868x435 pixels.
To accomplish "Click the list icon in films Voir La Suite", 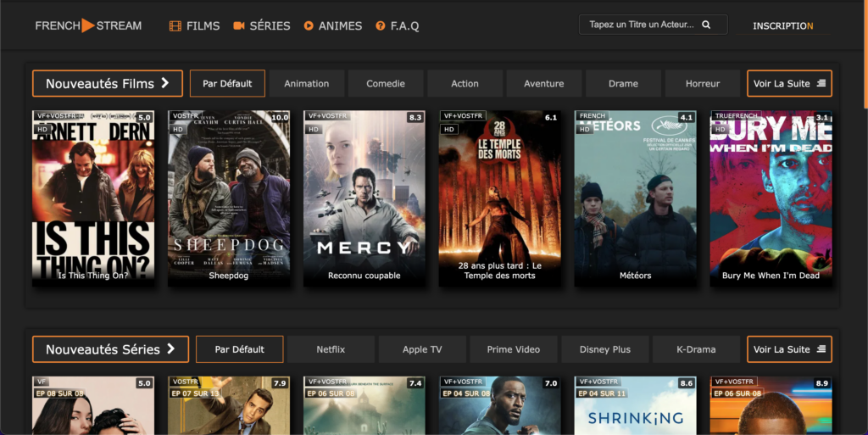I will [821, 83].
